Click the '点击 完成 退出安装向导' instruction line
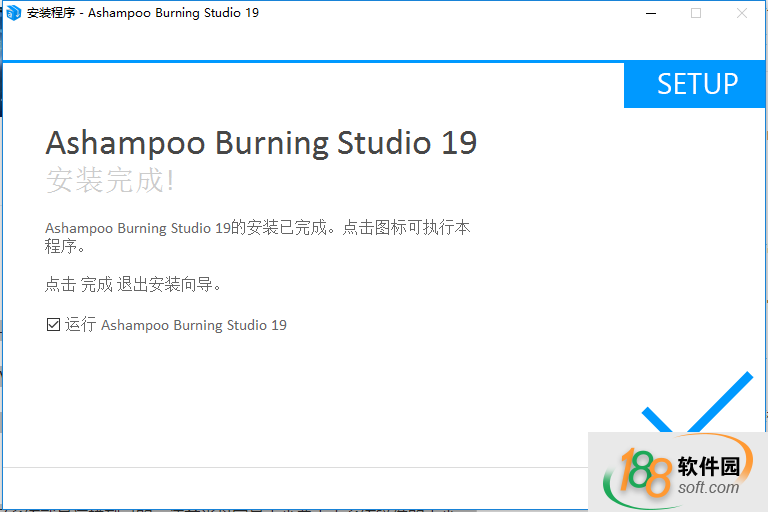Image resolution: width=768 pixels, height=512 pixels. point(133,284)
